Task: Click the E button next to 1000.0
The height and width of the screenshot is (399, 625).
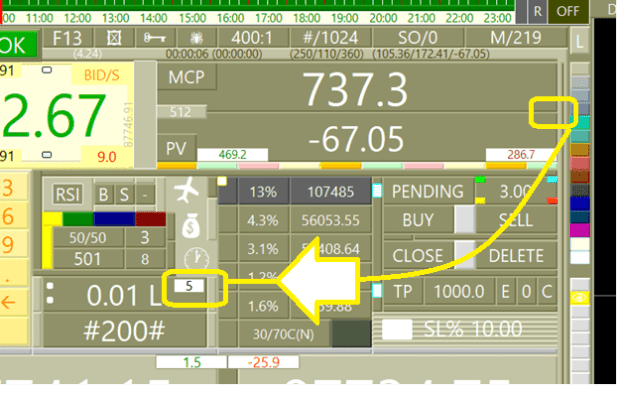Action: click(x=505, y=292)
